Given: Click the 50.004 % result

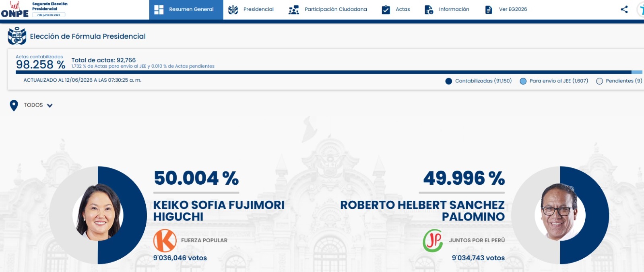Looking at the screenshot, I should [x=196, y=178].
